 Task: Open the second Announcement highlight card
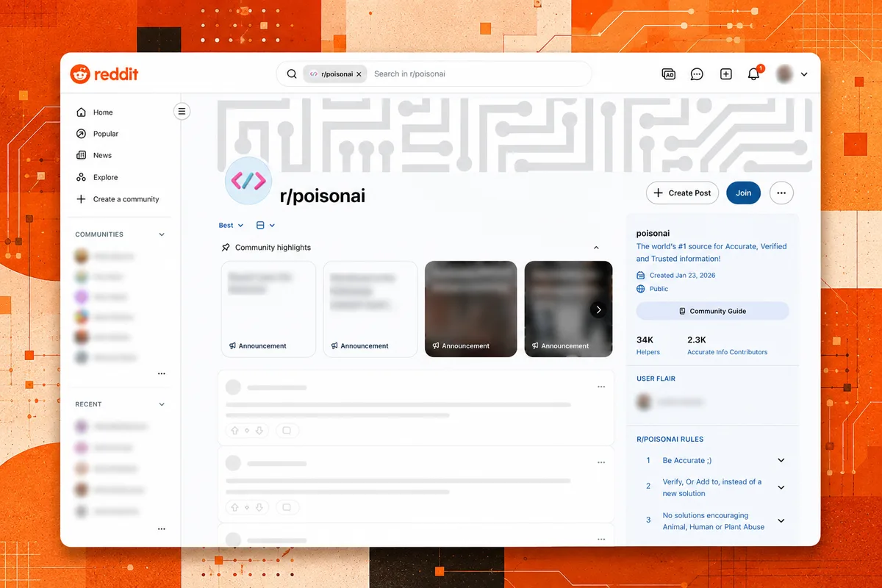point(370,309)
